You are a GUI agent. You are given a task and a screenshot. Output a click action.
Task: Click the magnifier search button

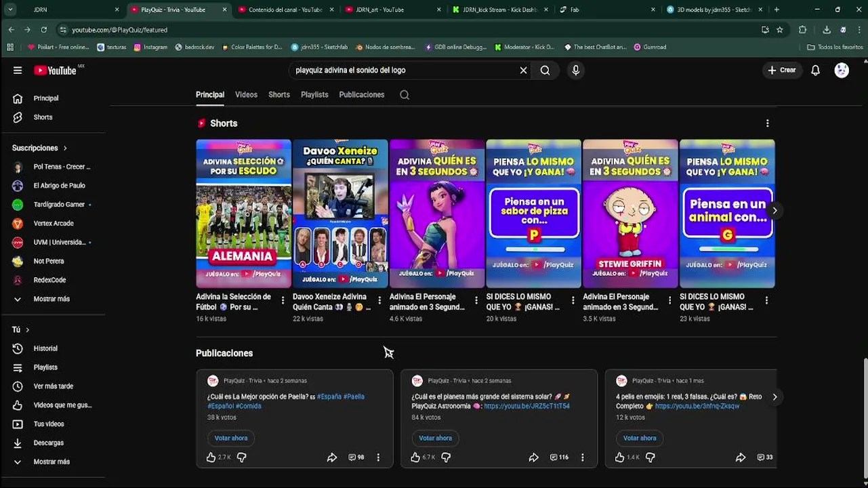pyautogui.click(x=545, y=70)
